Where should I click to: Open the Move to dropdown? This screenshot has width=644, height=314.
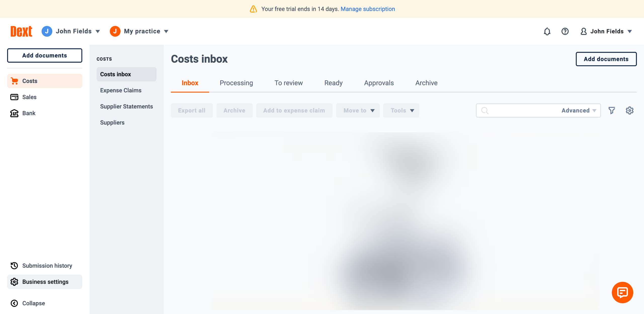point(358,110)
